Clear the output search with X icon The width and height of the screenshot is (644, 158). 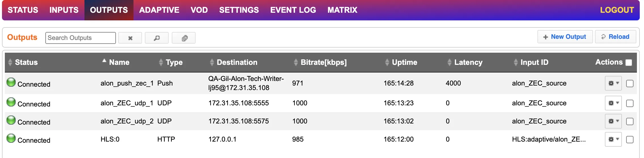(130, 38)
